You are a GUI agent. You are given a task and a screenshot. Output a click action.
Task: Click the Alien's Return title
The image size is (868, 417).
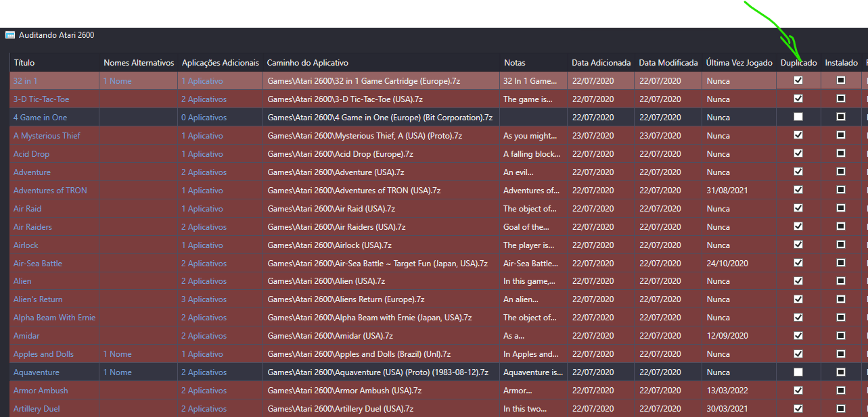point(38,299)
